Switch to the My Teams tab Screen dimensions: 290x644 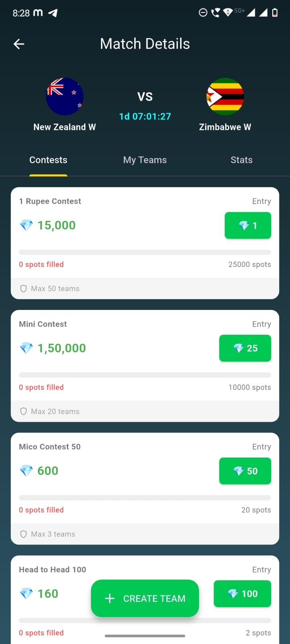click(145, 160)
